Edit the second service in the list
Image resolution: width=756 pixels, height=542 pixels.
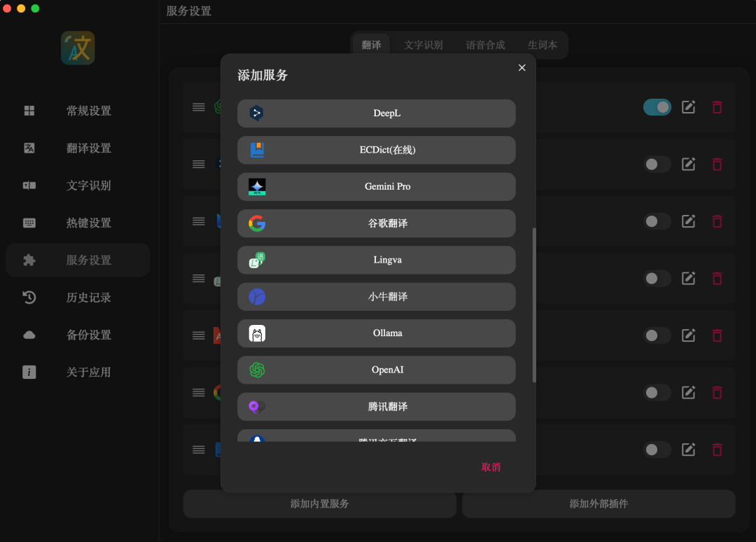(688, 165)
